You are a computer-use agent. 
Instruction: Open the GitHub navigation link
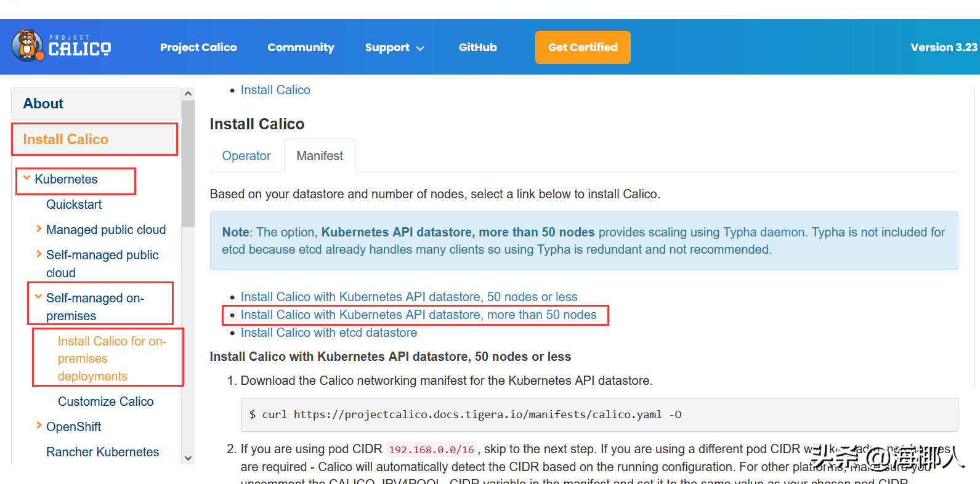pos(477,47)
